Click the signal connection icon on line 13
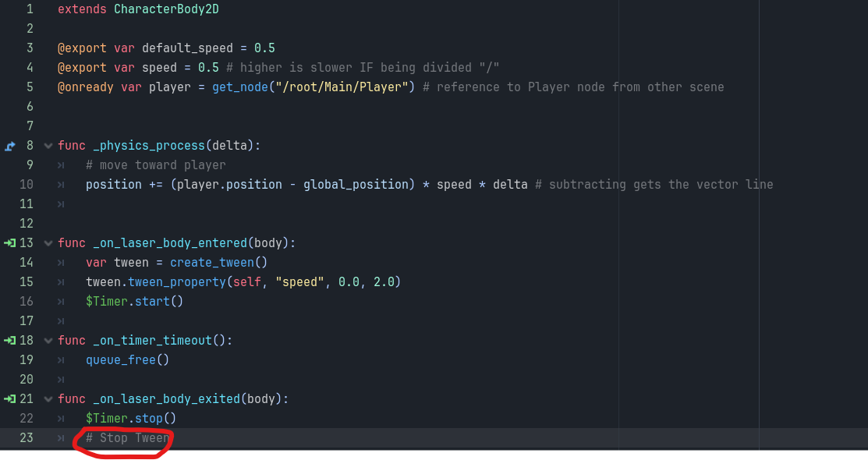 pyautogui.click(x=9, y=243)
